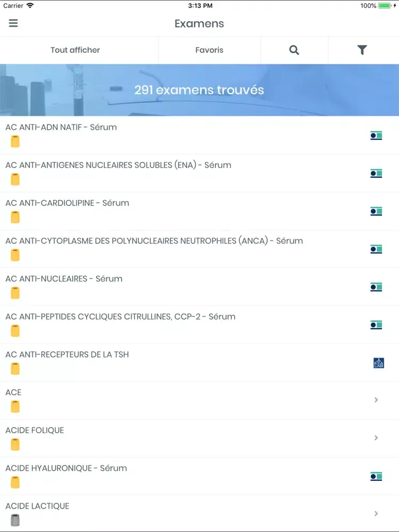Tap yellow tube icon under ACIDE FOLIQUE
This screenshot has width=399, height=532.
15,445
